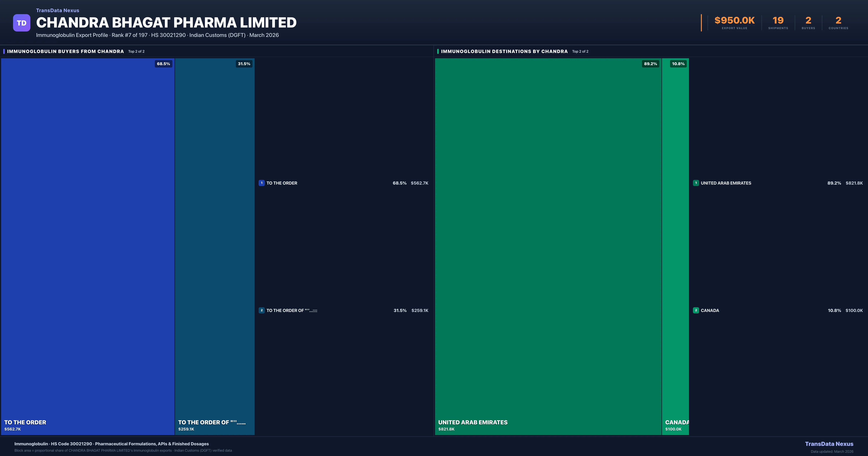Click the purple TD logo icon

click(22, 23)
